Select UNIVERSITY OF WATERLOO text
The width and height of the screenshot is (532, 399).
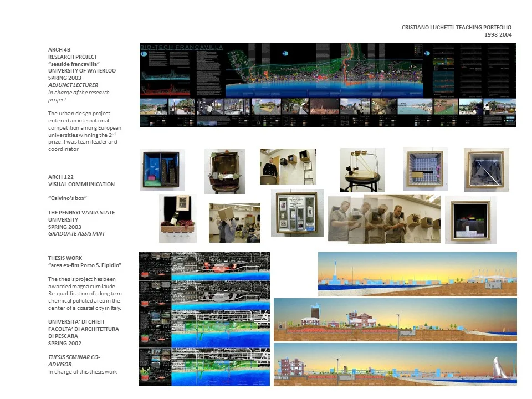(x=82, y=70)
